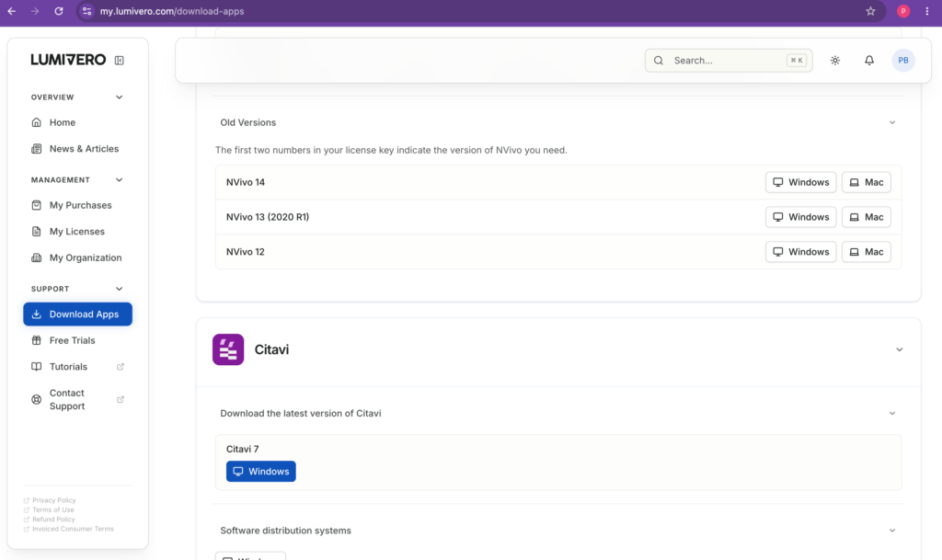View the site information icon in address bar
Screen dimensions: 942x560
(x=87, y=11)
